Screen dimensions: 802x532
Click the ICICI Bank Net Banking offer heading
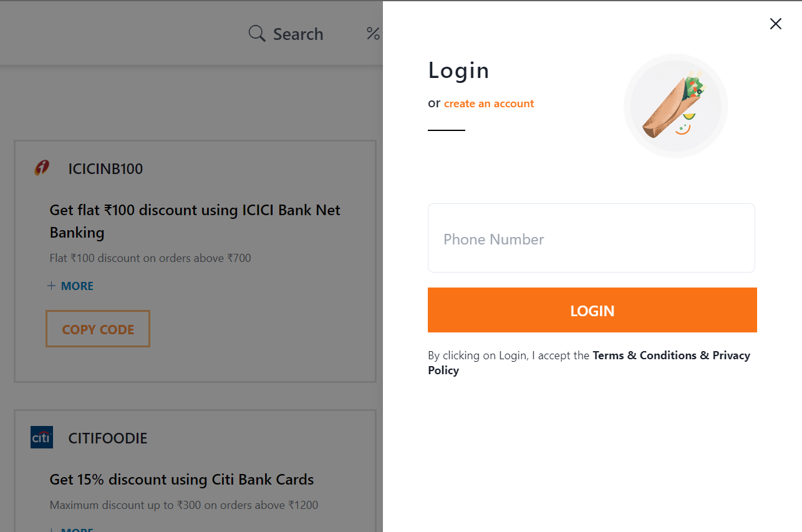[195, 221]
